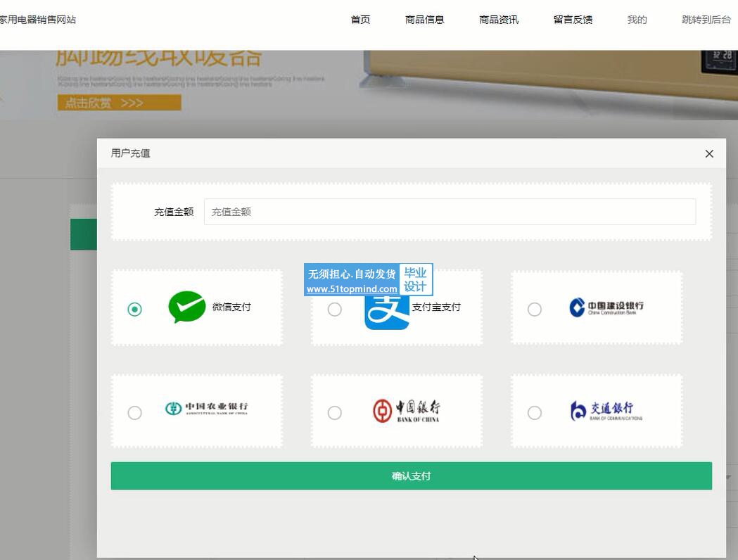Click the 确认支付 green button

[412, 476]
